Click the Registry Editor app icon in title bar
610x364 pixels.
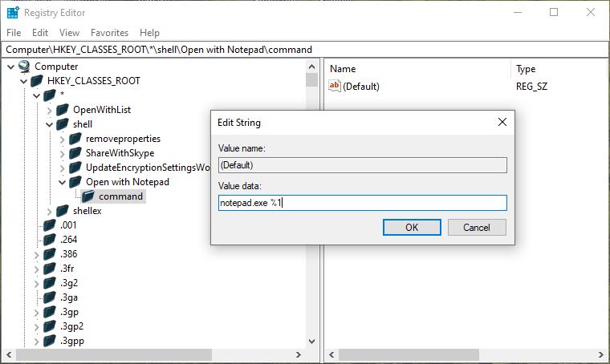[13, 13]
